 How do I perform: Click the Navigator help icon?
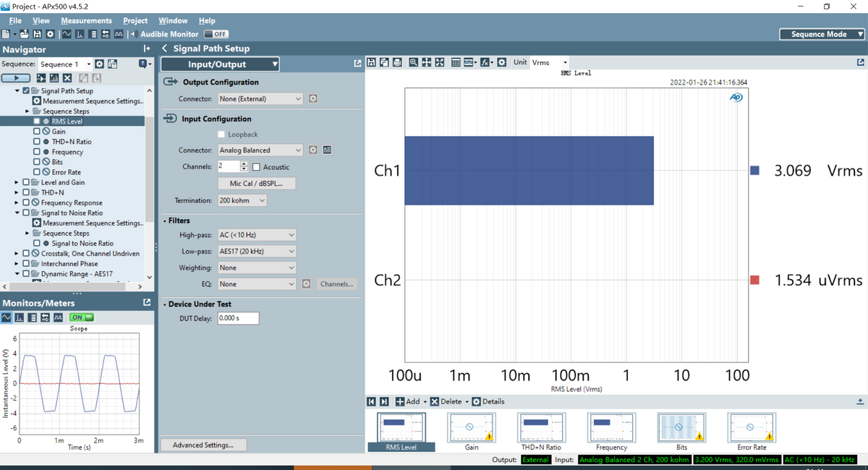142,64
